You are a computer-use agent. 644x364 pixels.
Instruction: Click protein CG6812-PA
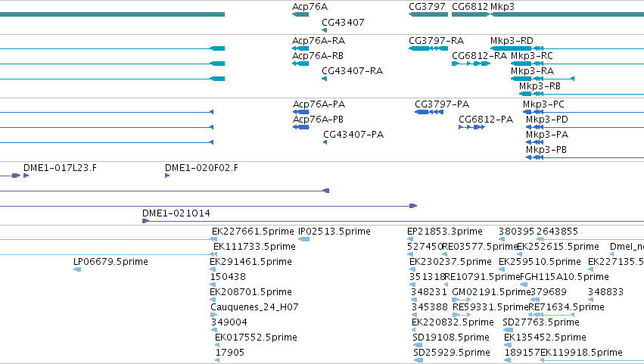[472, 127]
